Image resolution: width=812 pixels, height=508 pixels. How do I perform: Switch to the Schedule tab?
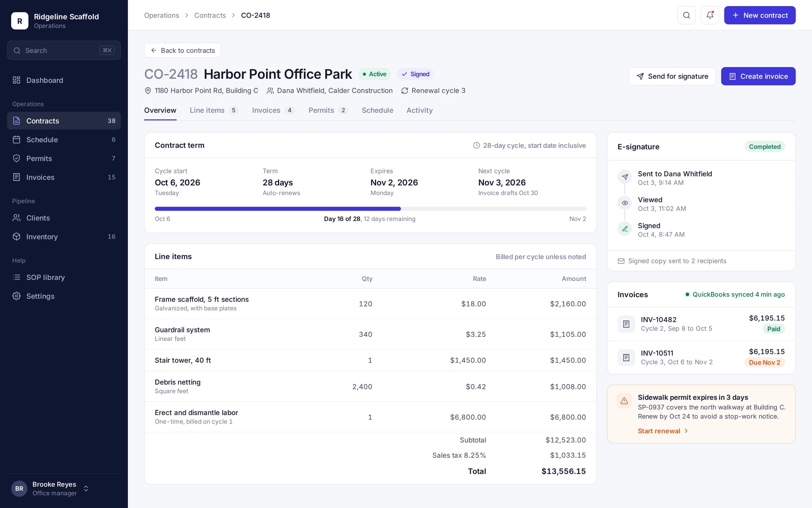377,110
